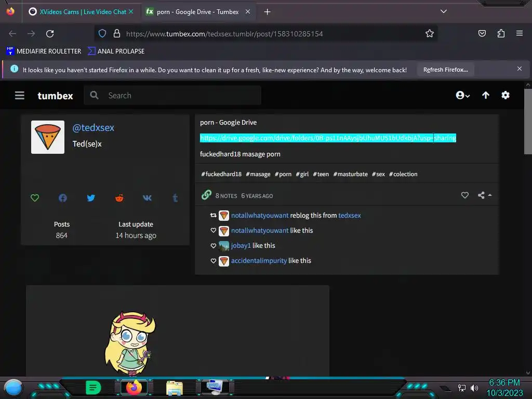Focus the browser address bar
532x399 pixels.
coord(265,34)
